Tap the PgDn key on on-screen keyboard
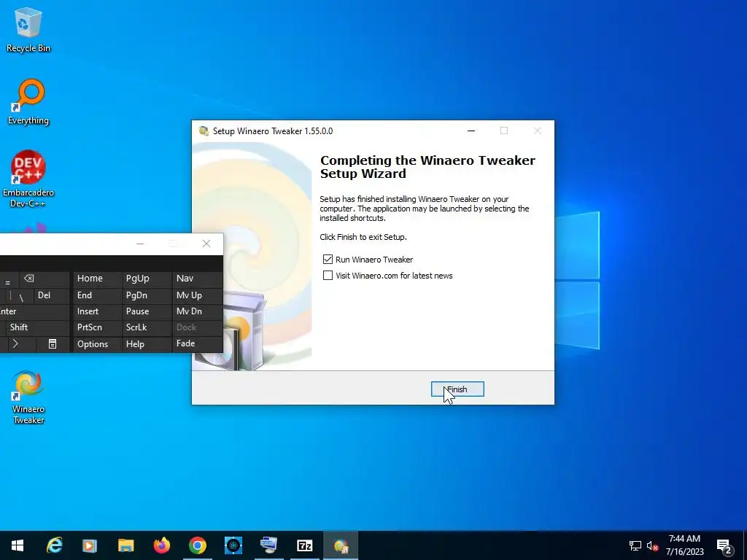The width and height of the screenshot is (747, 560). (x=146, y=295)
